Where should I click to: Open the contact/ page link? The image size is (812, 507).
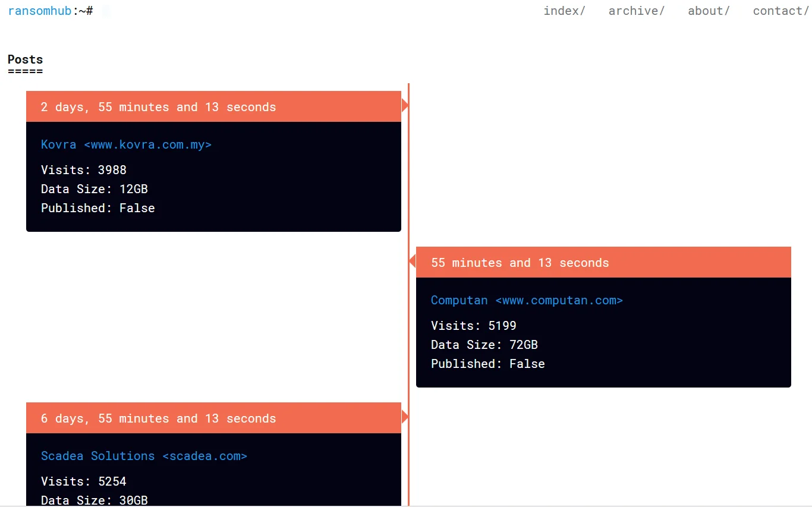781,11
